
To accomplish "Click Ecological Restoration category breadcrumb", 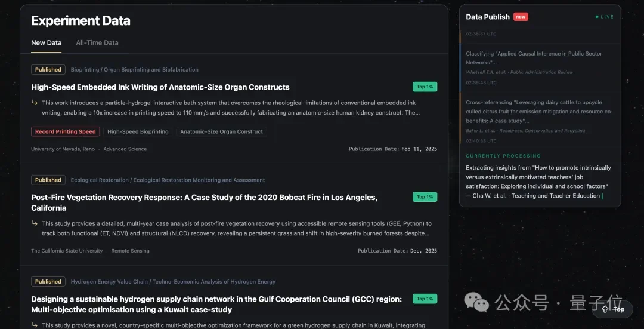I will coord(168,180).
